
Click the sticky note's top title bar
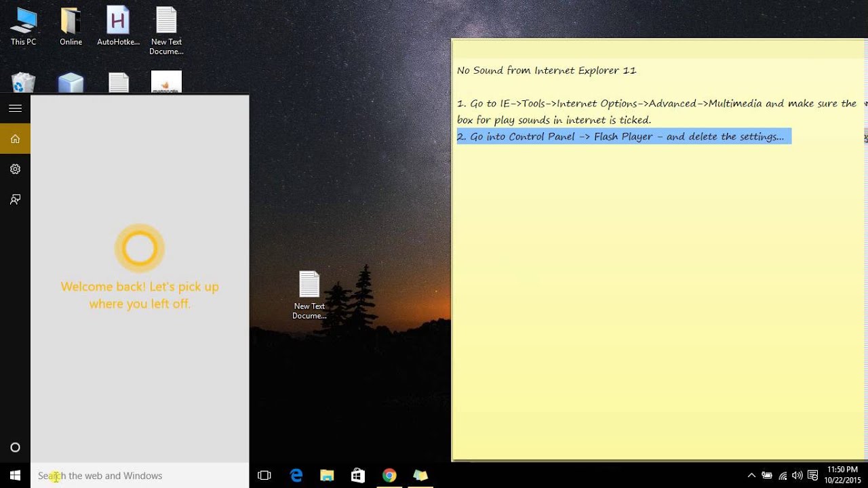(x=659, y=48)
